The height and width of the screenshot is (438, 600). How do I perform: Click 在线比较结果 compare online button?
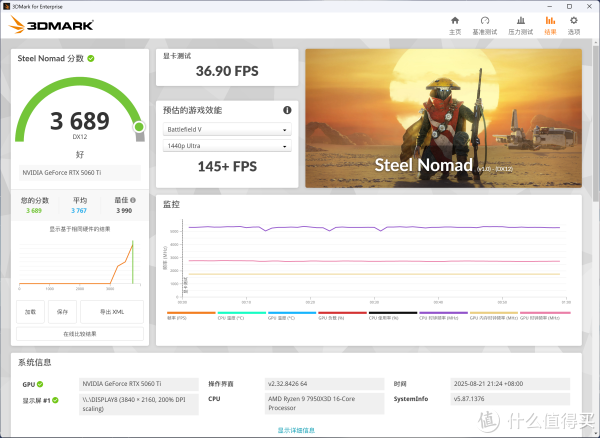[x=79, y=333]
